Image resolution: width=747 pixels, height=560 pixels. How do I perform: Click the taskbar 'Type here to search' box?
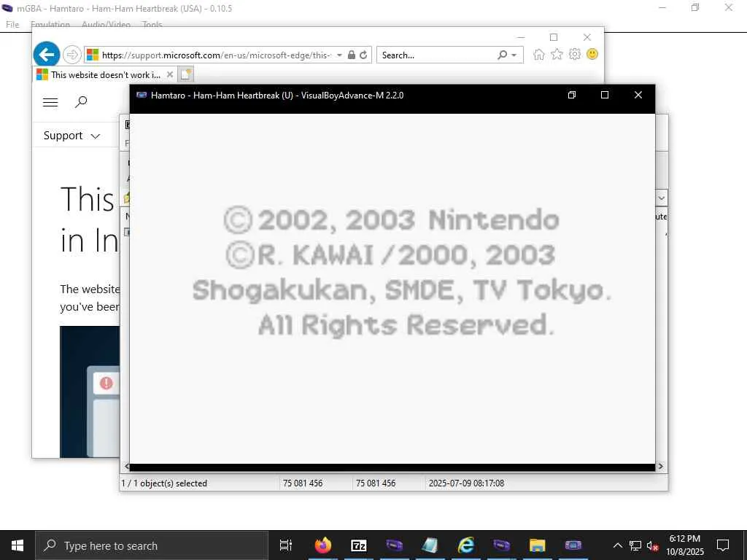click(x=152, y=545)
